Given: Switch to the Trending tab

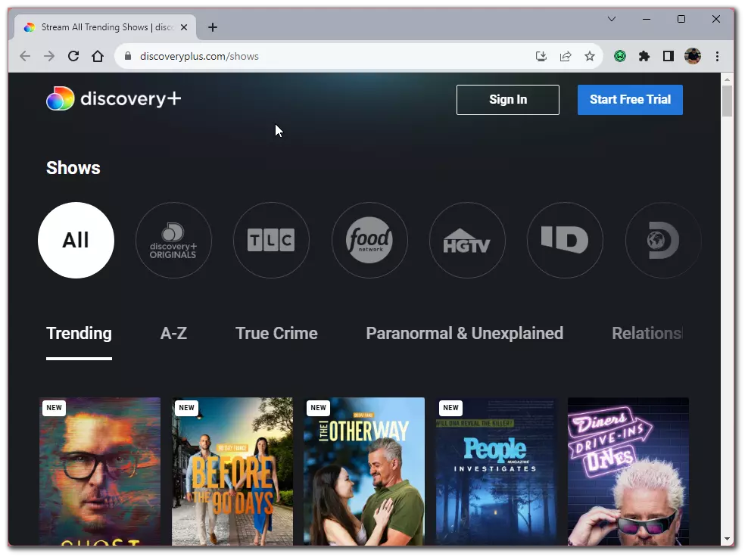Looking at the screenshot, I should coord(79,334).
